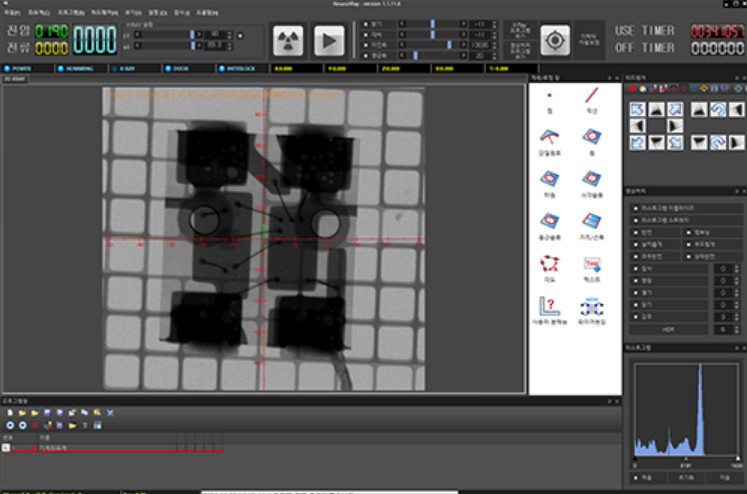Pick the question mark user-defined measurement tool
Screen dimensions: 747x494
(x=549, y=307)
